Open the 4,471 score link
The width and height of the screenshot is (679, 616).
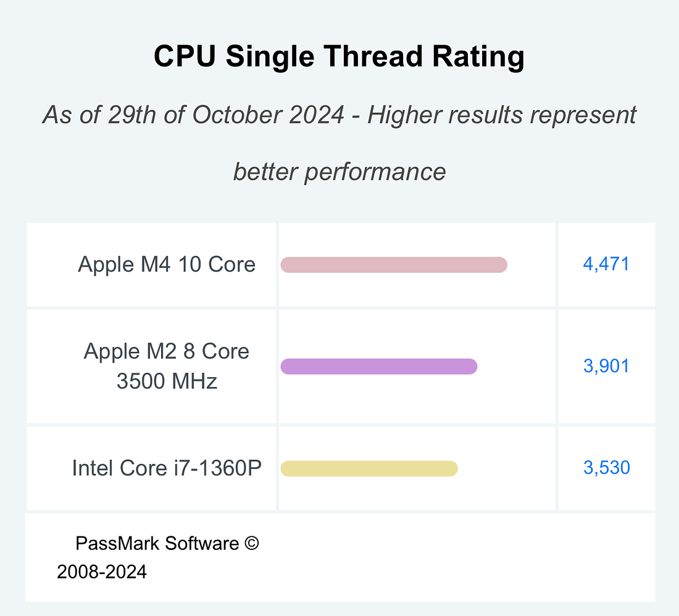pos(606,264)
